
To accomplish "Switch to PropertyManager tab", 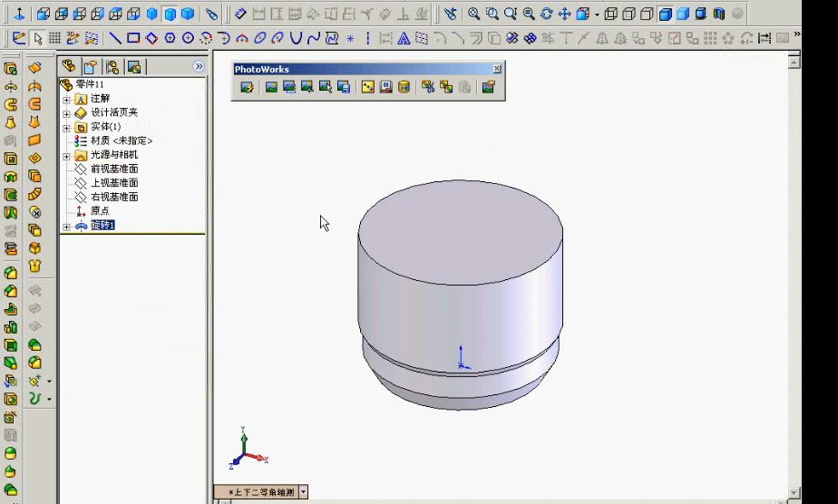I will pyautogui.click(x=91, y=67).
